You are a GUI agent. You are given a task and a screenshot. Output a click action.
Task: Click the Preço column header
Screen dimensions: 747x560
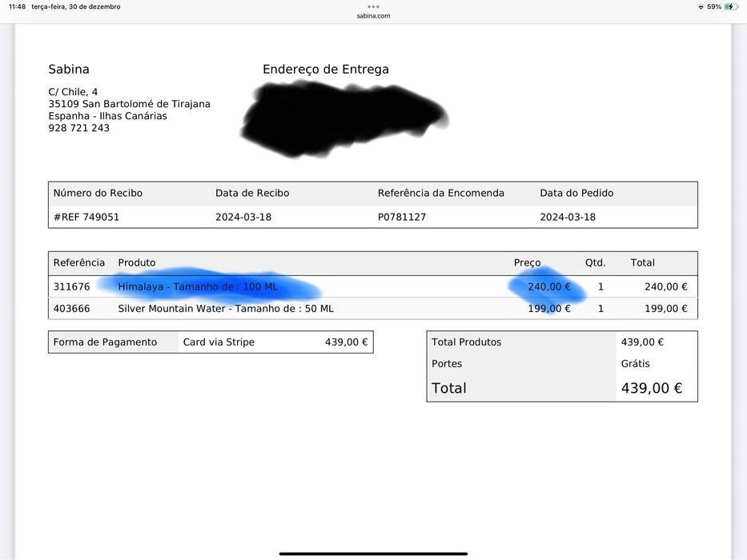coord(527,263)
